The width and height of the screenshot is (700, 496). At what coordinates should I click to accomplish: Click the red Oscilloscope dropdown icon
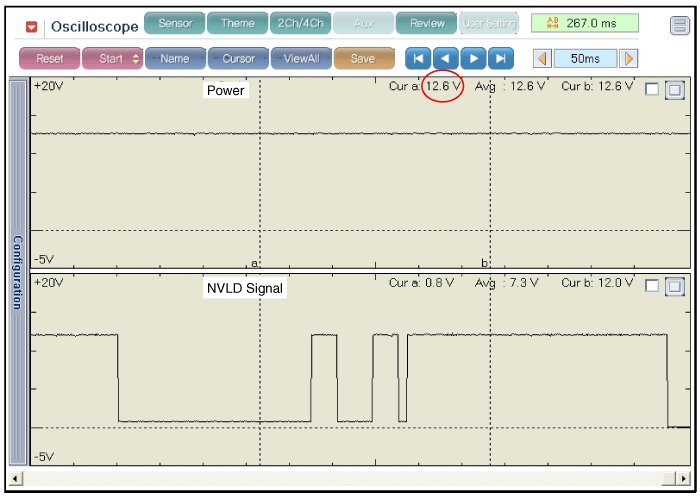[x=32, y=26]
